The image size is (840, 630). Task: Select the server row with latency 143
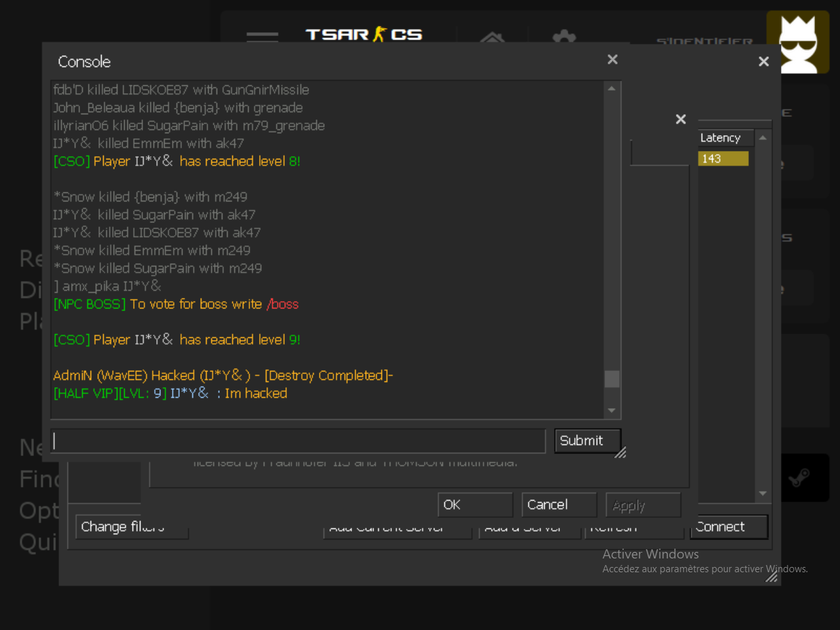[723, 159]
